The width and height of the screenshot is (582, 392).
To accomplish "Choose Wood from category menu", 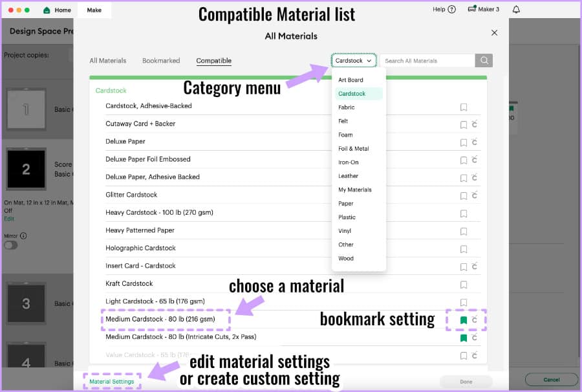I will pos(345,258).
